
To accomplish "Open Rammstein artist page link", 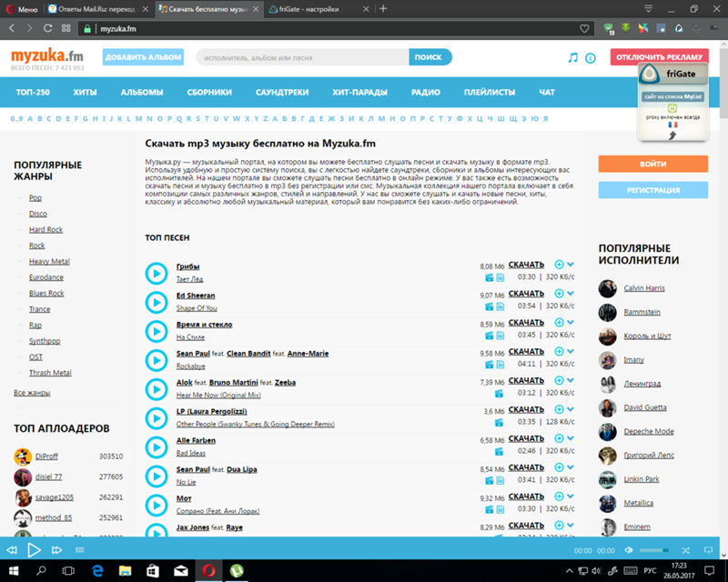I will pos(642,312).
